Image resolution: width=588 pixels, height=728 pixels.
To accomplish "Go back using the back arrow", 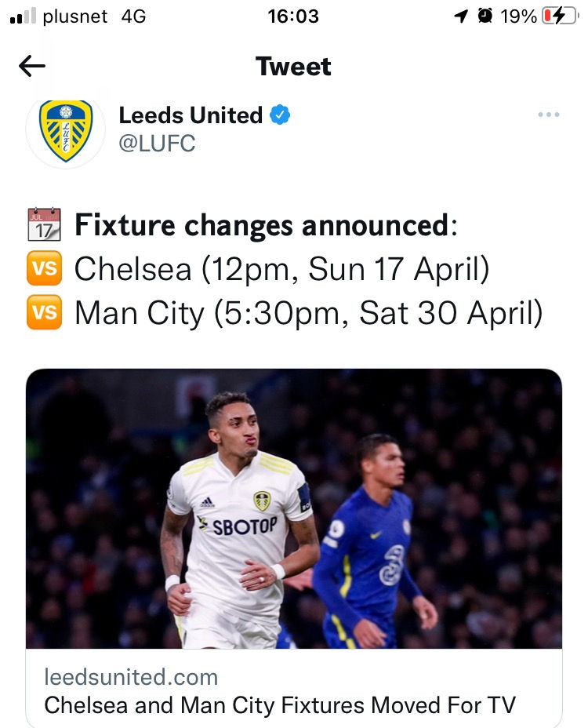I will pyautogui.click(x=32, y=67).
